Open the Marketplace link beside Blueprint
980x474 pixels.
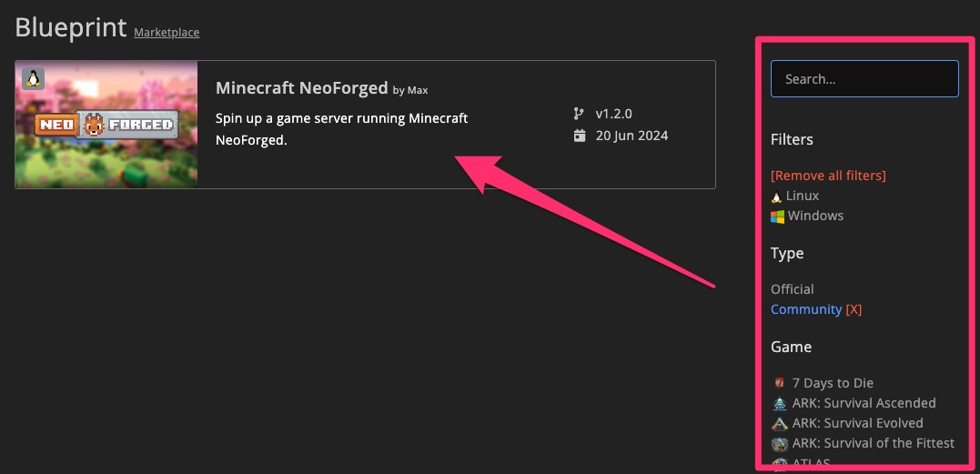click(167, 33)
